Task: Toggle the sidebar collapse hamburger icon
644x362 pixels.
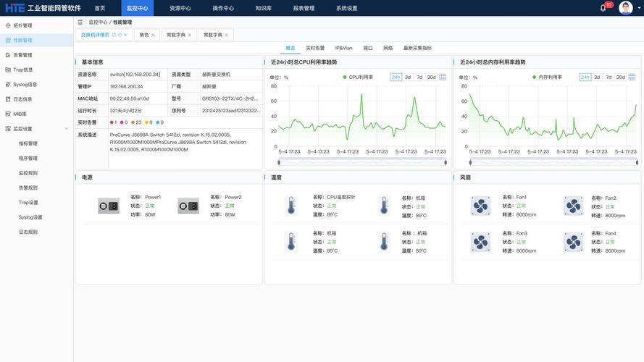Action: [x=80, y=22]
